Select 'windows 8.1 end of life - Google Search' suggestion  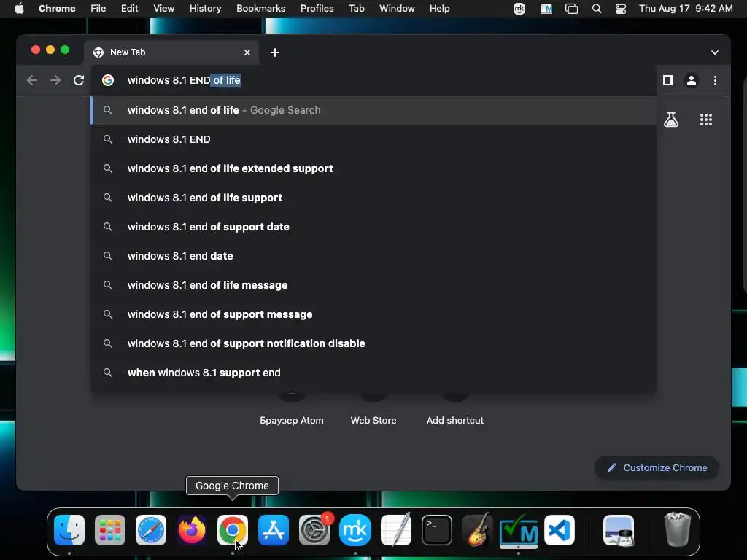pos(374,111)
